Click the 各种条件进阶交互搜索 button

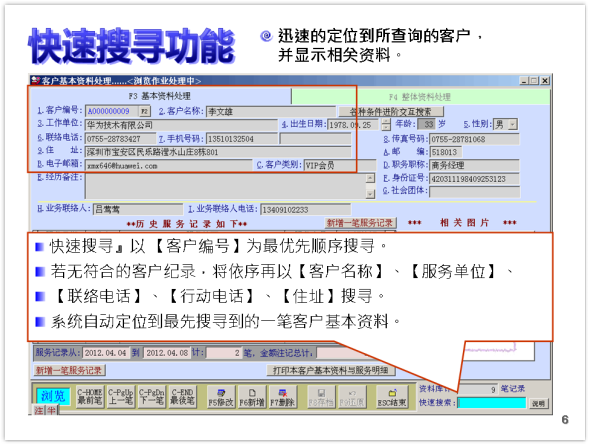[x=391, y=112]
